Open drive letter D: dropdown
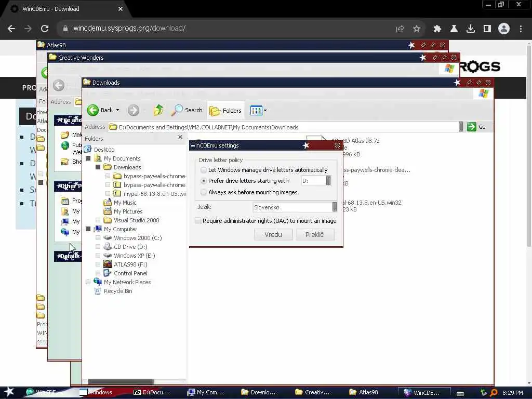This screenshot has width=532, height=399. point(328,181)
